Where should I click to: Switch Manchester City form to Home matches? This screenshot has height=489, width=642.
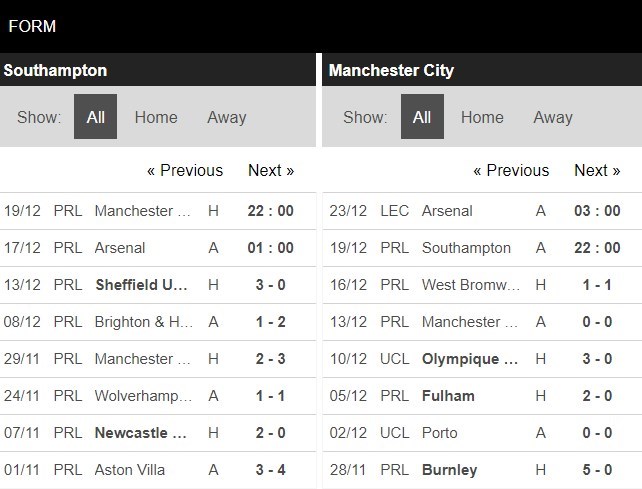click(x=482, y=117)
